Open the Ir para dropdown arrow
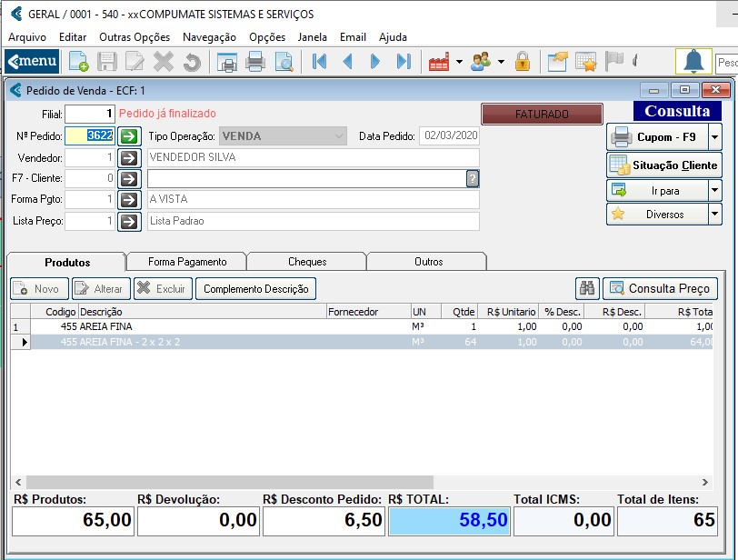This screenshot has height=560, width=738. pyautogui.click(x=714, y=191)
